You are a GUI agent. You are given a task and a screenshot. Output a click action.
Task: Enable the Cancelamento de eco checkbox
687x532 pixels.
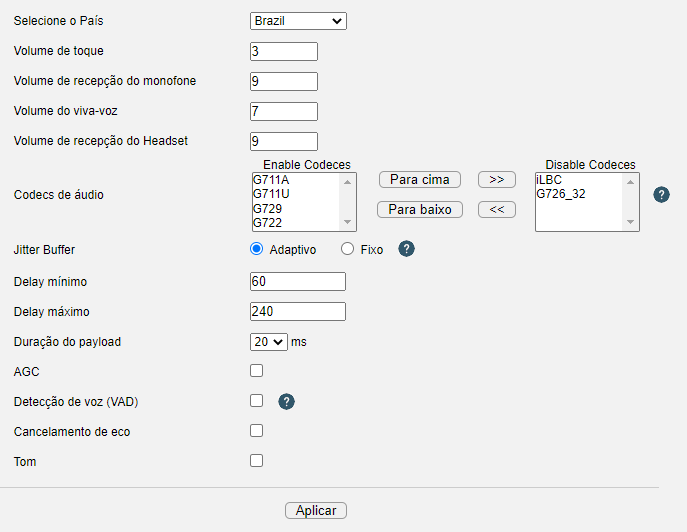[256, 431]
